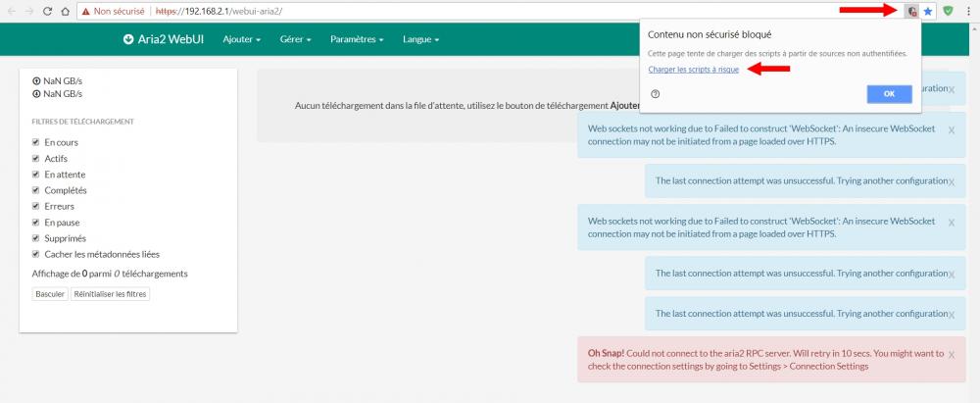The width and height of the screenshot is (980, 403).
Task: Open the green shield extension icon
Action: [948, 11]
